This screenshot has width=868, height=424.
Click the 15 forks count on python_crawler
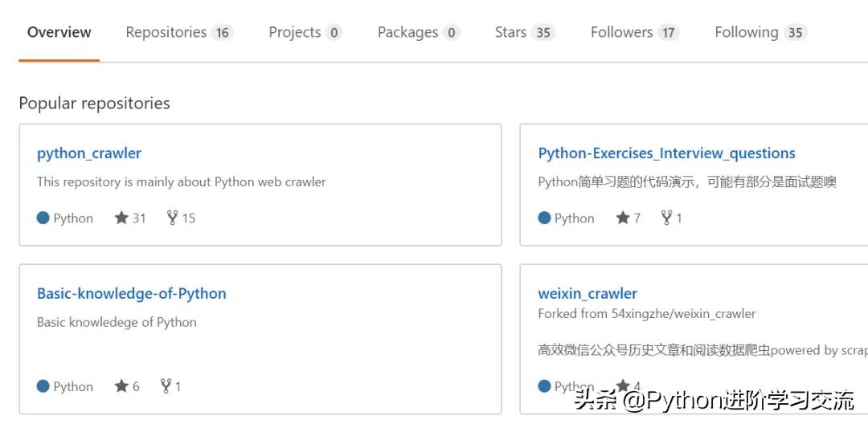coord(189,218)
